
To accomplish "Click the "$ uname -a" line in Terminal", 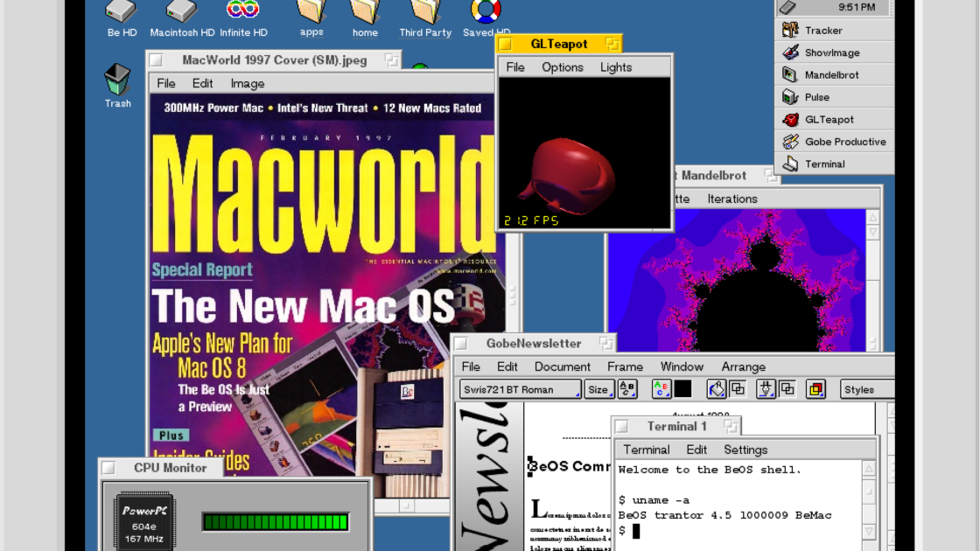I will 654,499.
